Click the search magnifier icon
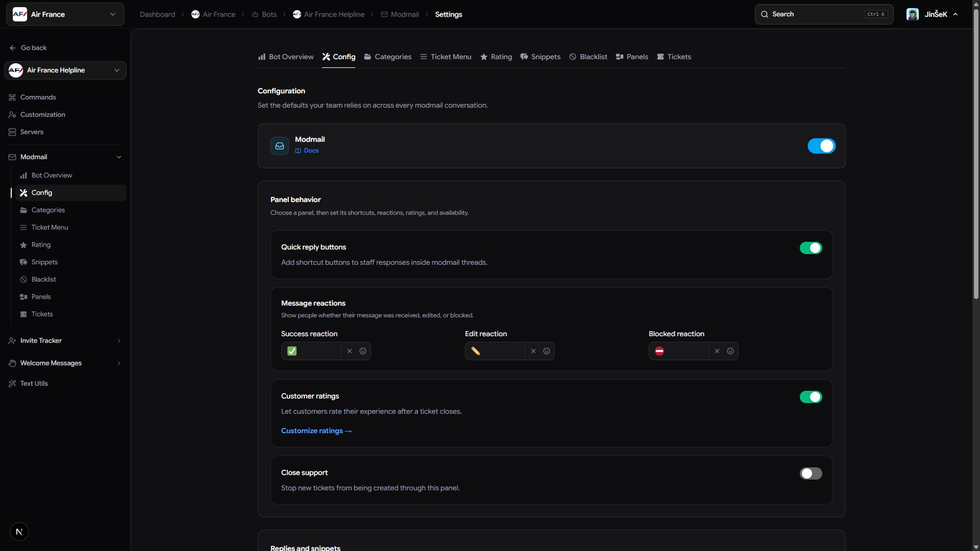This screenshot has width=980, height=551. 765,14
